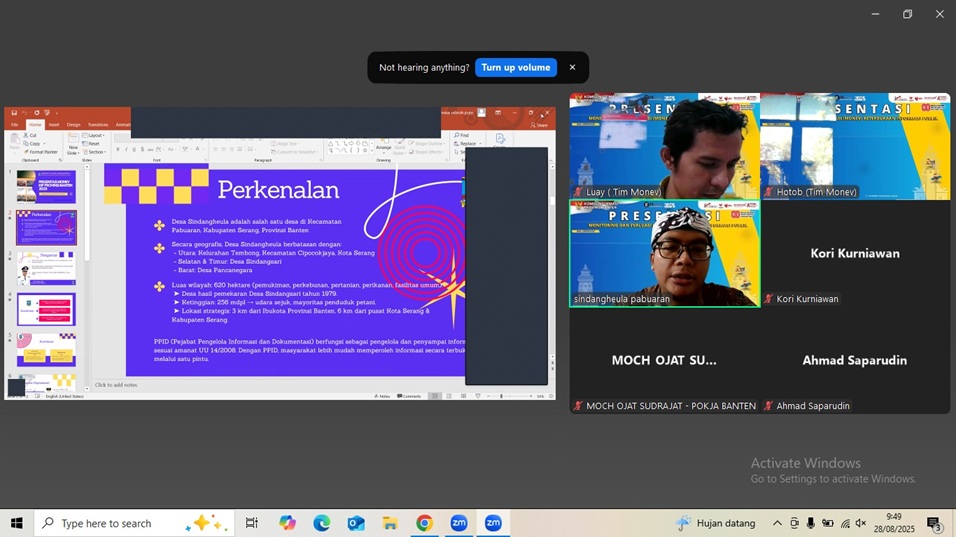956x537 pixels.
Task: Switch to the Insert ribbon tab
Action: tap(54, 125)
